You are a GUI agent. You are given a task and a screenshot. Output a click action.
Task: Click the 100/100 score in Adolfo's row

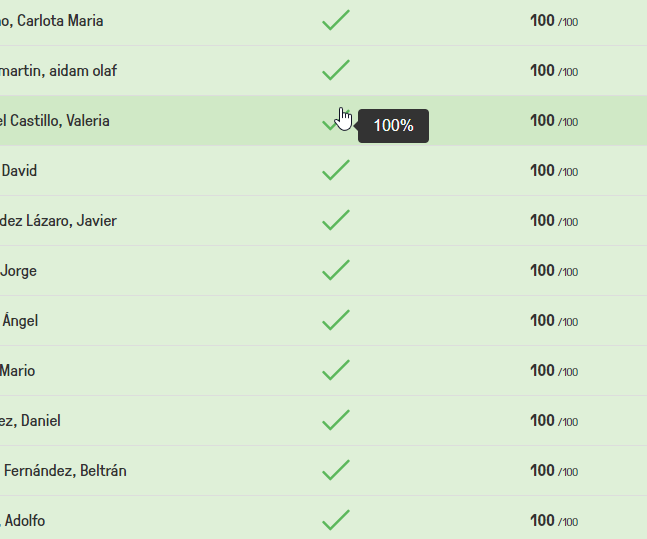(554, 521)
